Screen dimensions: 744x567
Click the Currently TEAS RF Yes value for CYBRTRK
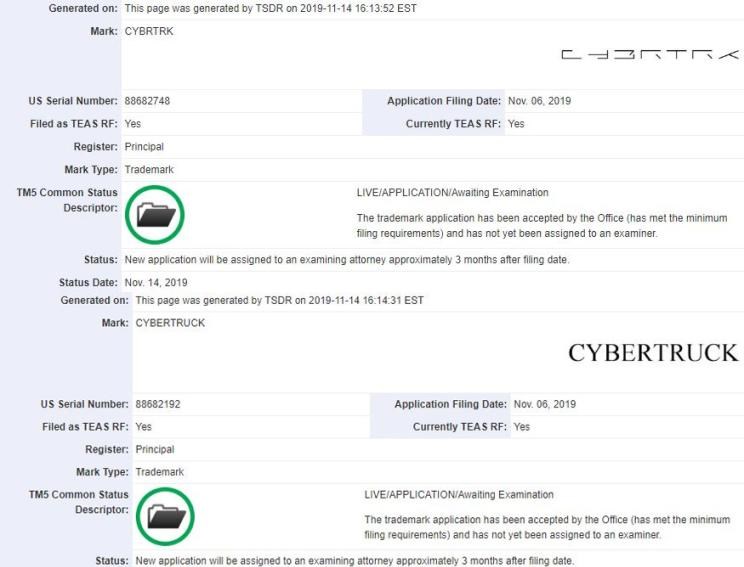pyautogui.click(x=516, y=124)
